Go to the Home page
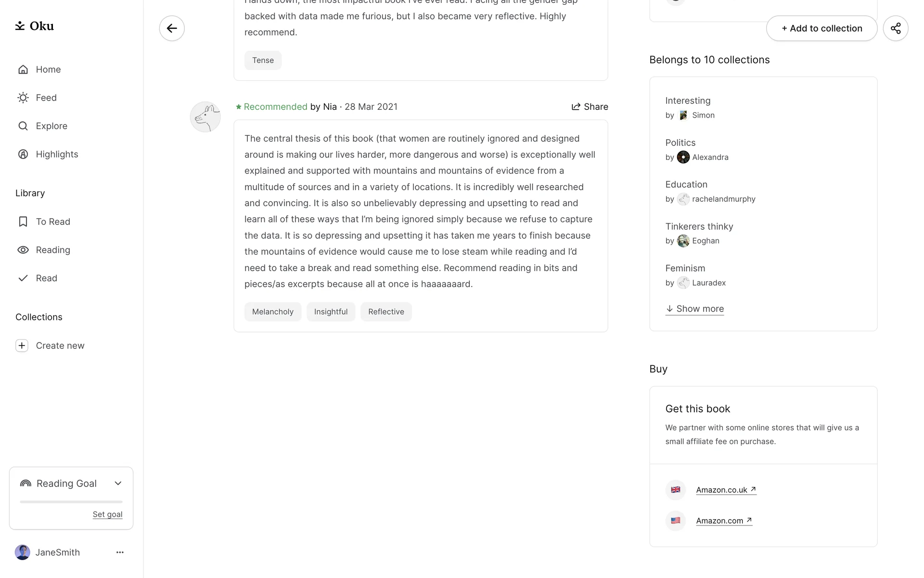Image resolution: width=924 pixels, height=578 pixels. tap(48, 69)
